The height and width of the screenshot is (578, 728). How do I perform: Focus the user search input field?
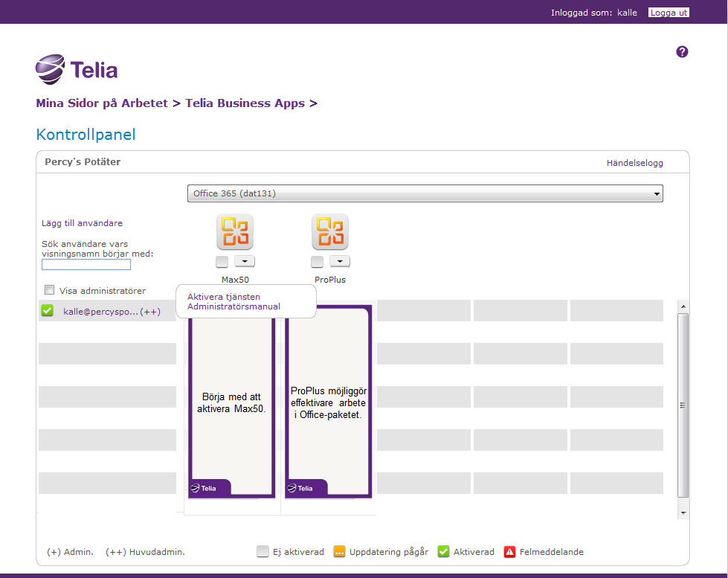(86, 264)
